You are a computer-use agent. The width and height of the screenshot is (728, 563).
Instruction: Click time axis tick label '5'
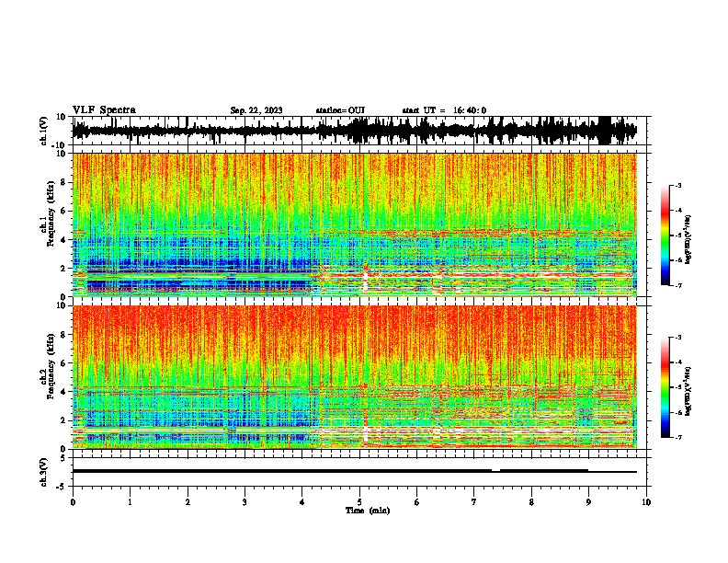359,502
